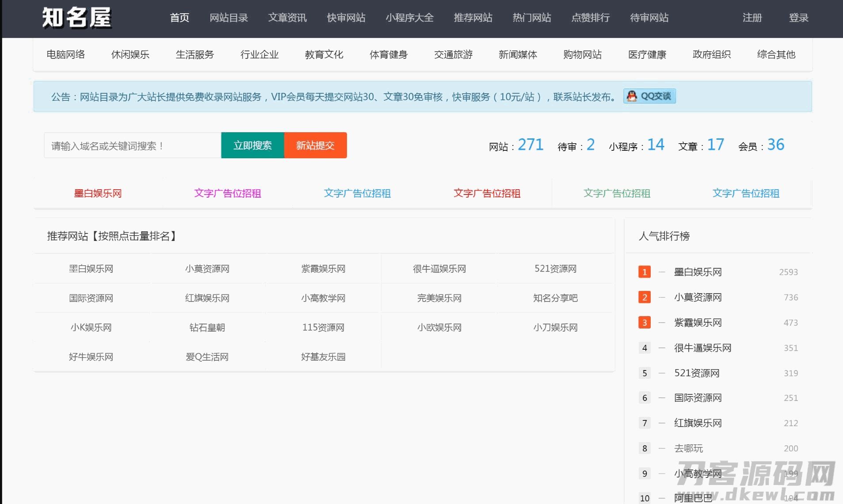Viewport: 843px width, 504px height.
Task: Go to 文章资讯 nav item
Action: click(x=287, y=18)
